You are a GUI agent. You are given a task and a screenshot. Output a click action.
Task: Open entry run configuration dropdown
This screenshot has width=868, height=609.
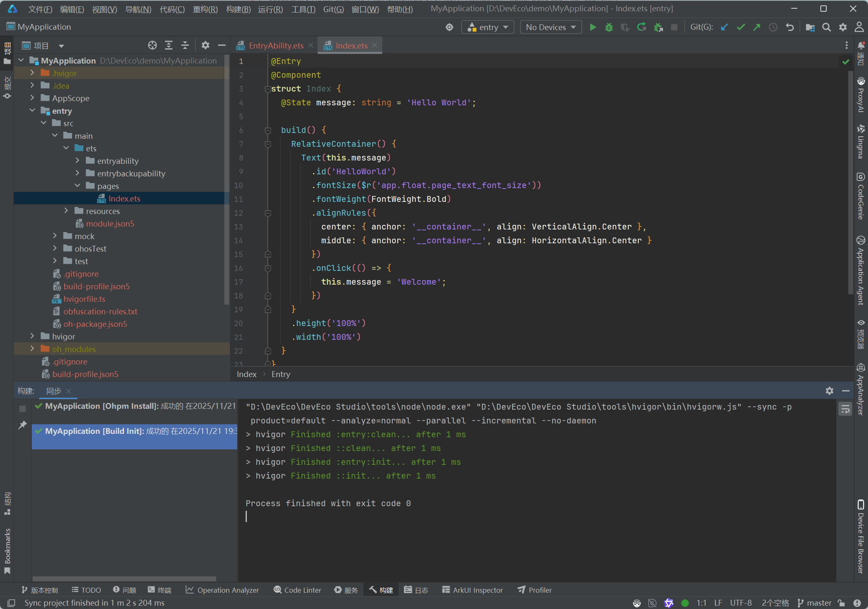click(x=488, y=27)
